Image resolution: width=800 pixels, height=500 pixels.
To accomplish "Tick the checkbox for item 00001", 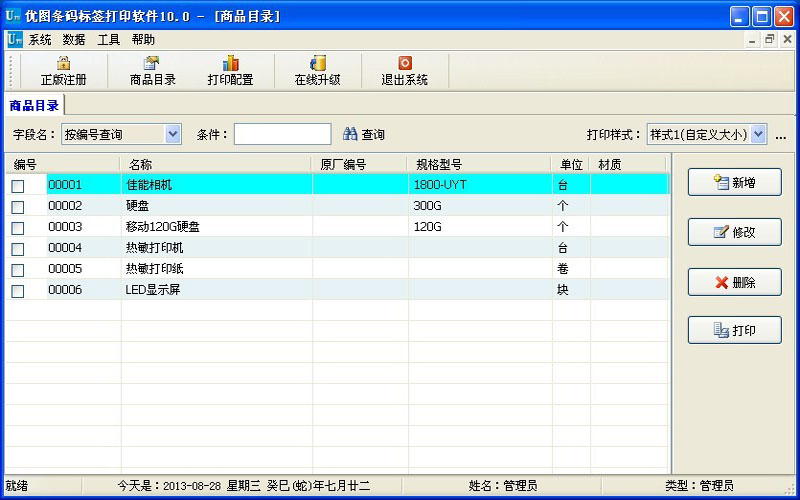I will click(x=18, y=186).
